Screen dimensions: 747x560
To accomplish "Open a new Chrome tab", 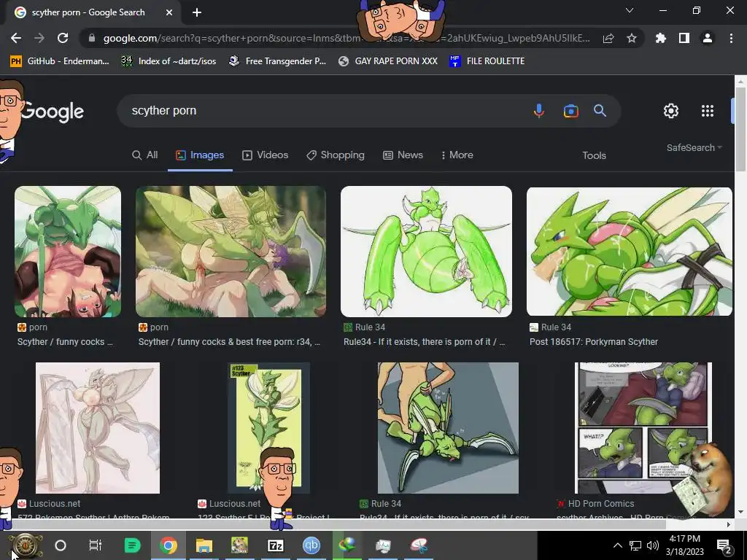I will [197, 12].
